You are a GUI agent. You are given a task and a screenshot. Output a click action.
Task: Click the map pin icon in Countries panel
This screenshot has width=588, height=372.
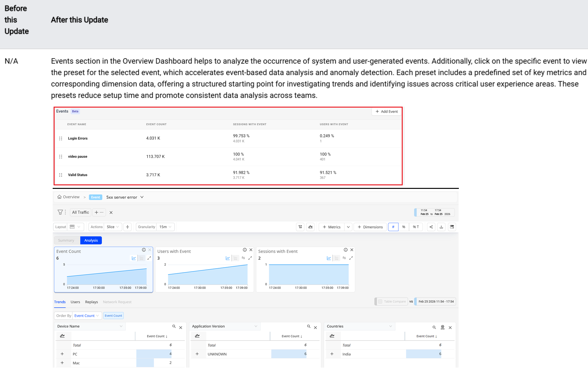click(x=442, y=327)
